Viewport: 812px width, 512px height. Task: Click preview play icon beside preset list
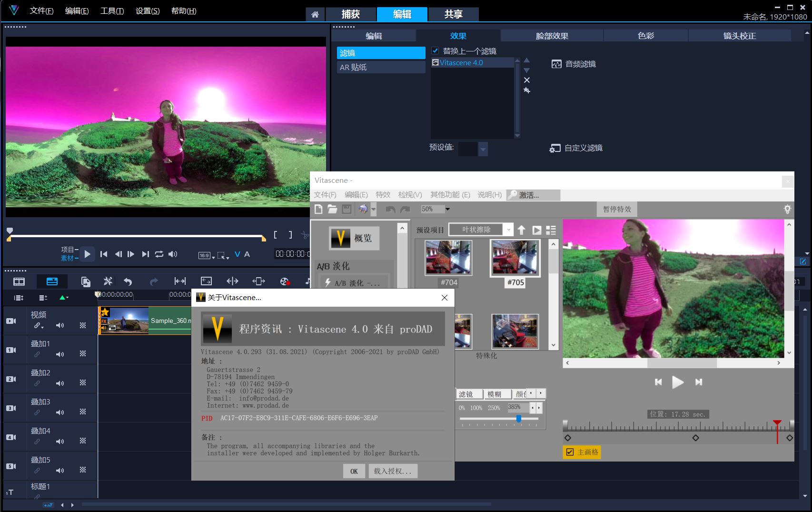click(x=536, y=230)
